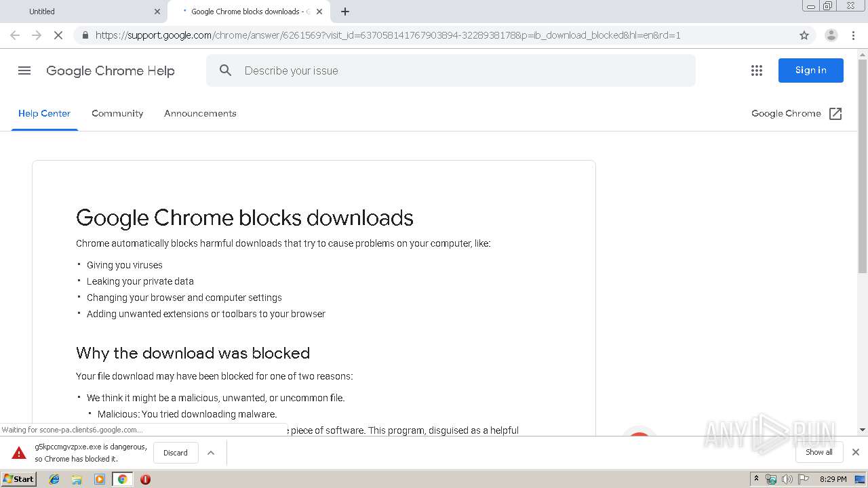Viewport: 868px width, 488px height.
Task: Open File Explorer from taskbar
Action: tap(77, 479)
